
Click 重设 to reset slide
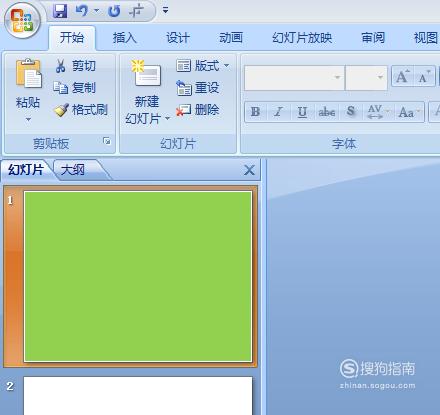click(198, 88)
